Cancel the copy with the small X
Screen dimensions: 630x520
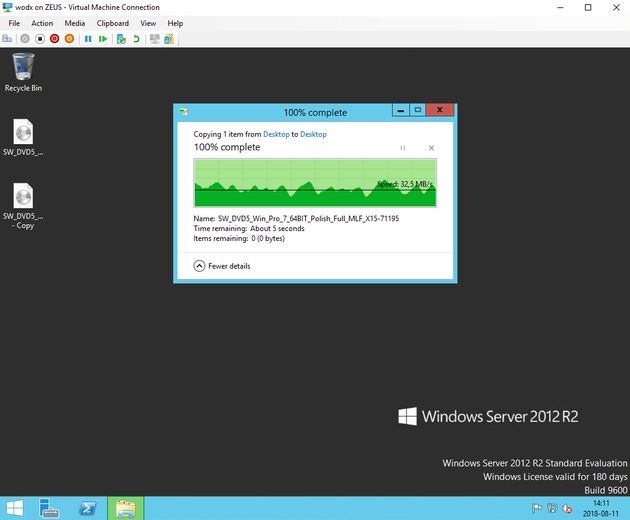[x=431, y=148]
